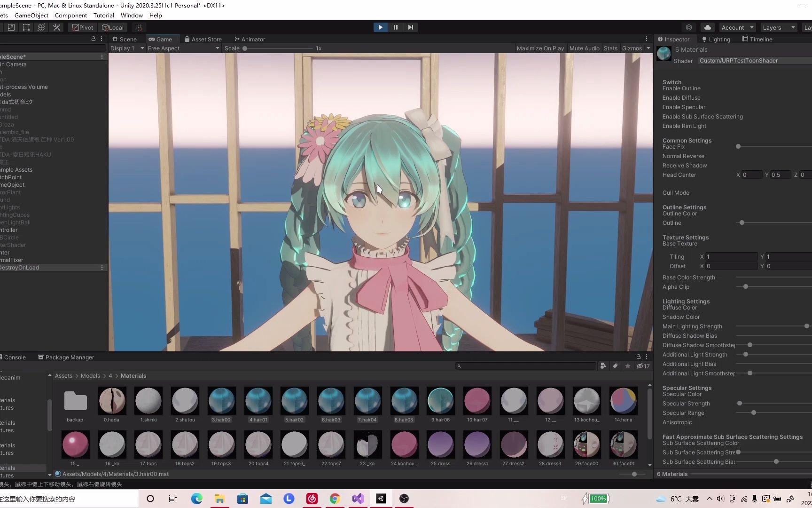The height and width of the screenshot is (508, 812).
Task: Open the custom editor tools icon
Action: pos(57,27)
